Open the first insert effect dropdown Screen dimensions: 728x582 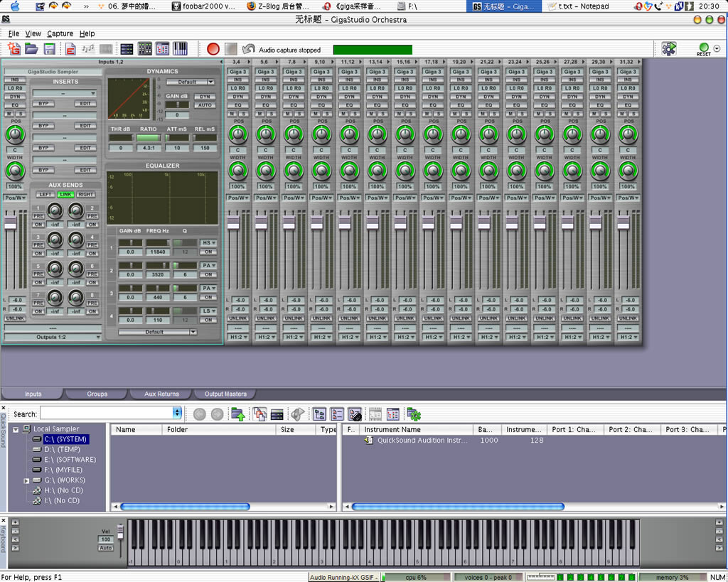tap(65, 93)
